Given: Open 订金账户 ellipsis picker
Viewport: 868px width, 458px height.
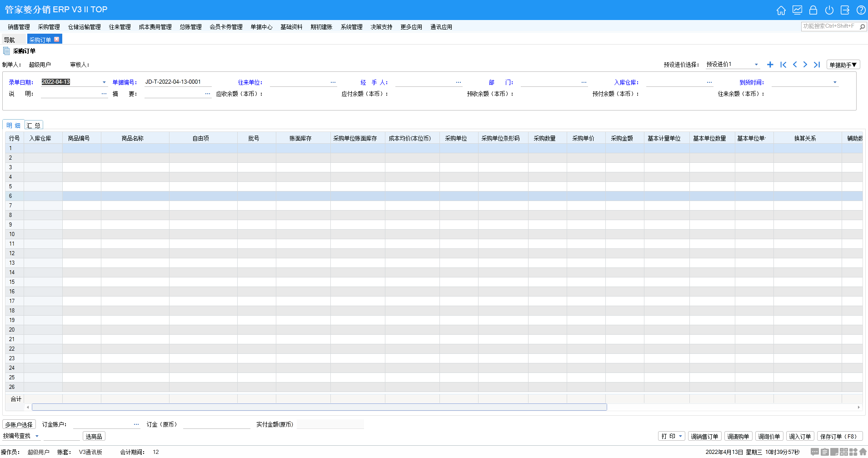Looking at the screenshot, I should click(136, 424).
